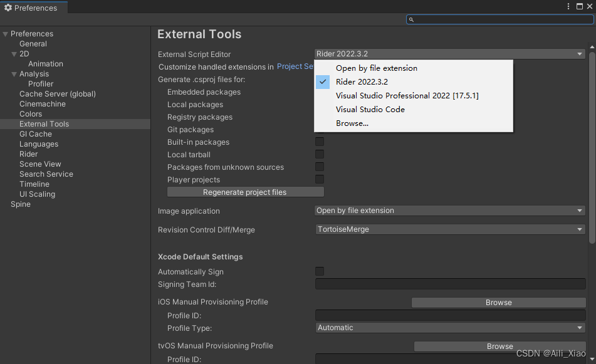Open the three-dot window options menu
This screenshot has width=596, height=364.
click(568, 6)
